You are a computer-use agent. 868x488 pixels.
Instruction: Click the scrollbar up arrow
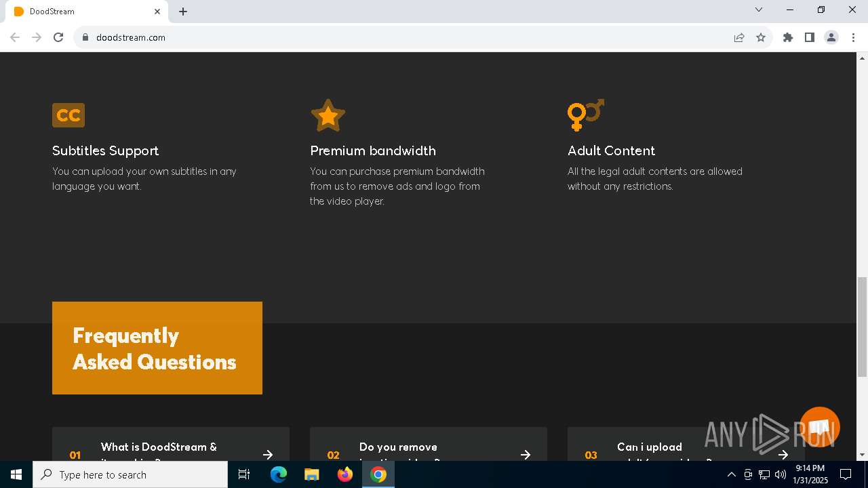[x=862, y=58]
